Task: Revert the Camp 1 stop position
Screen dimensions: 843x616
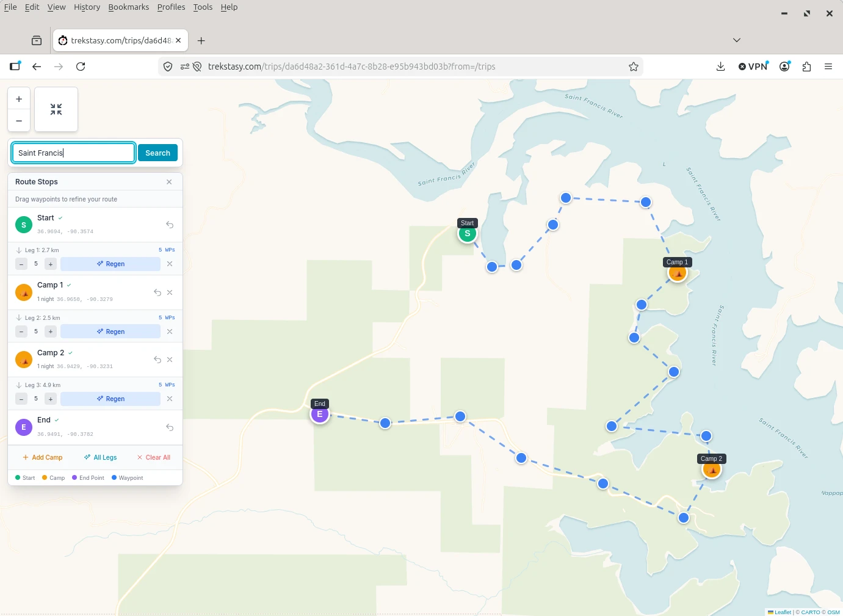Action: (157, 292)
